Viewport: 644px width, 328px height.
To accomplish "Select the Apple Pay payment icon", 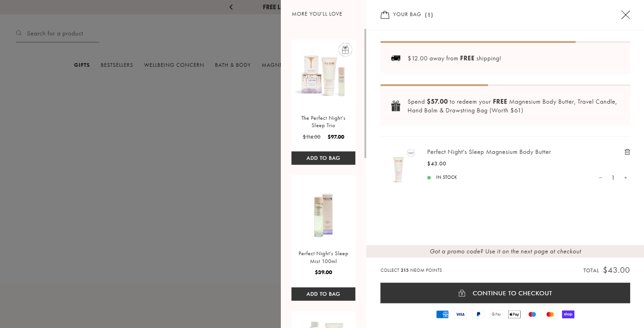I will (514, 314).
